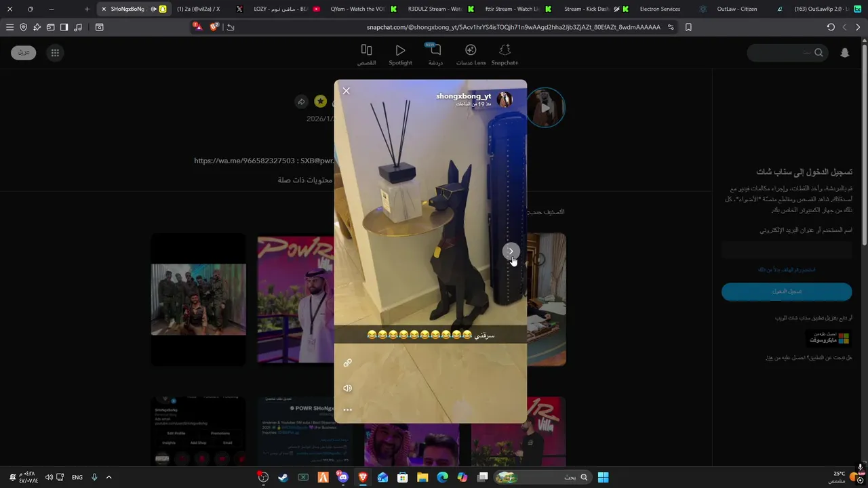Click the gold star badge icon
The width and height of the screenshot is (868, 488).
[x=321, y=102]
